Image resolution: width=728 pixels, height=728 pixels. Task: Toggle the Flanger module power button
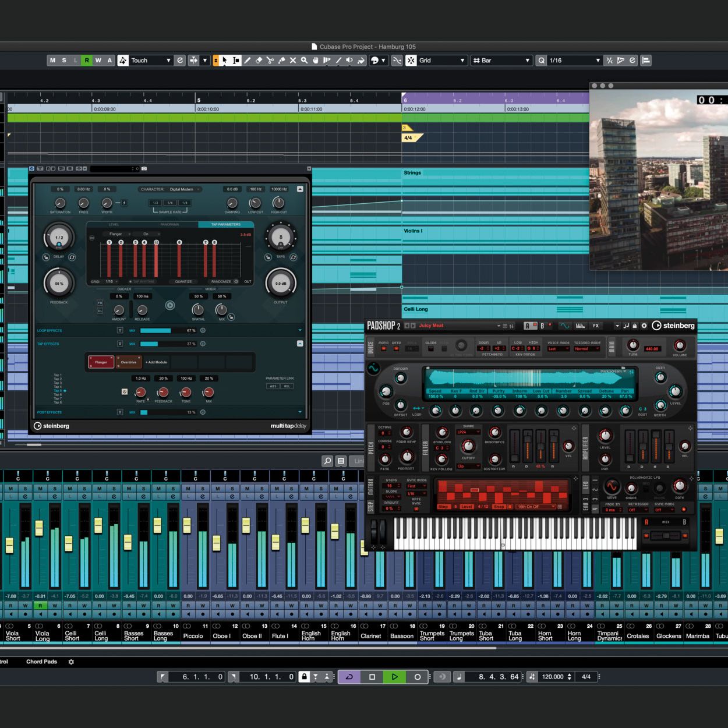[124, 391]
